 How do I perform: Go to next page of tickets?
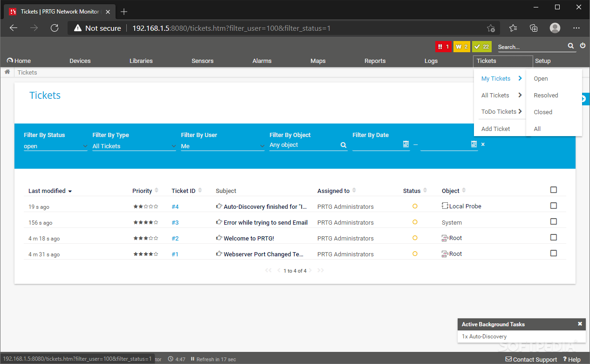click(310, 270)
